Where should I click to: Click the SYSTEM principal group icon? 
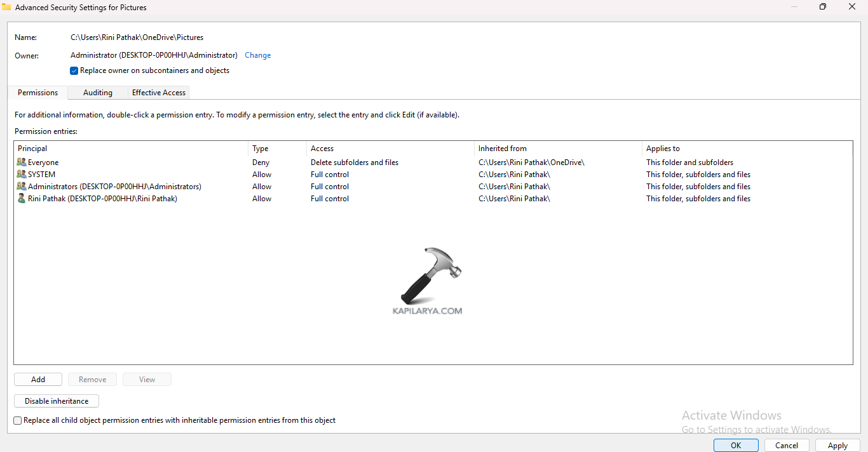tap(22, 175)
